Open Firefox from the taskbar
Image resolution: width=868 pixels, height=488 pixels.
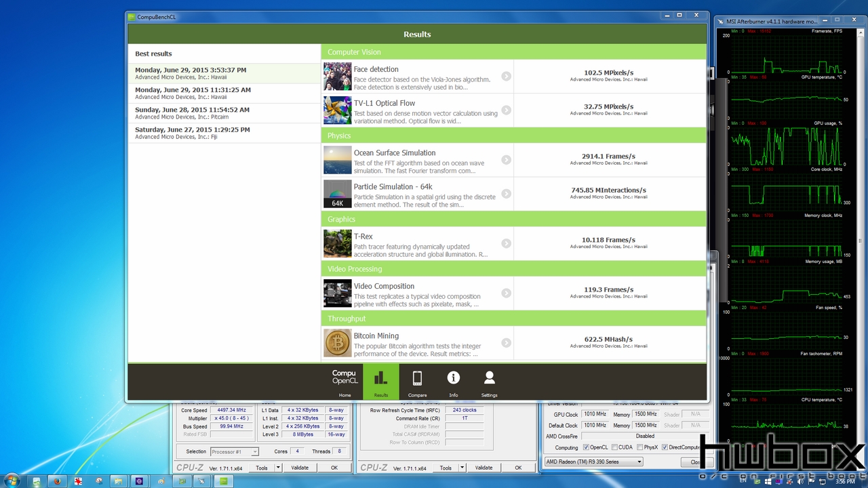coord(57,481)
